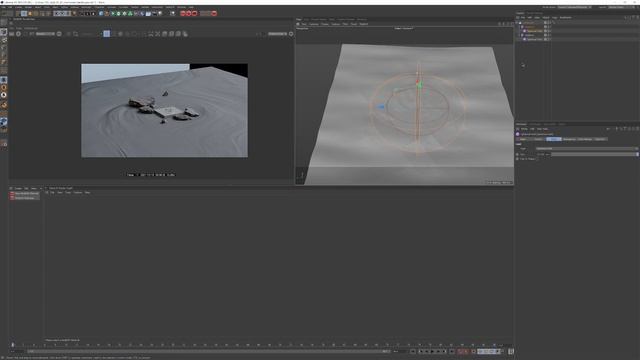
Task: Add a Cube primitive from the toolbar
Action: [101, 13]
